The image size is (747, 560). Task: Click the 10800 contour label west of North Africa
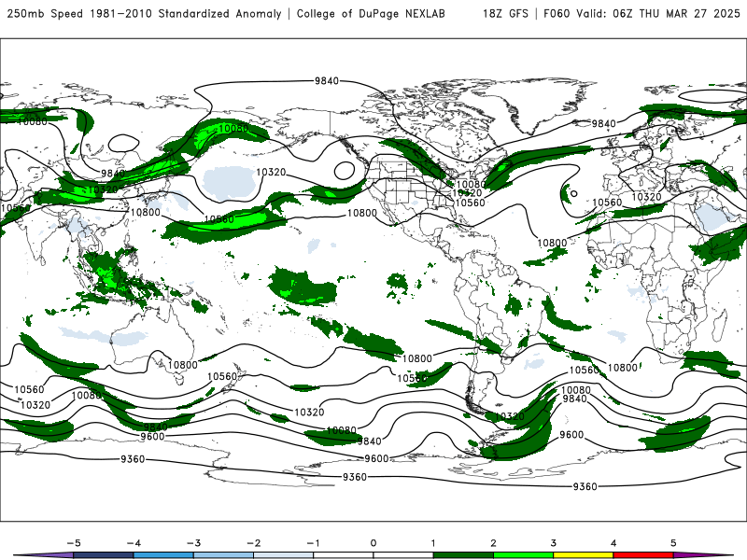[x=552, y=243]
